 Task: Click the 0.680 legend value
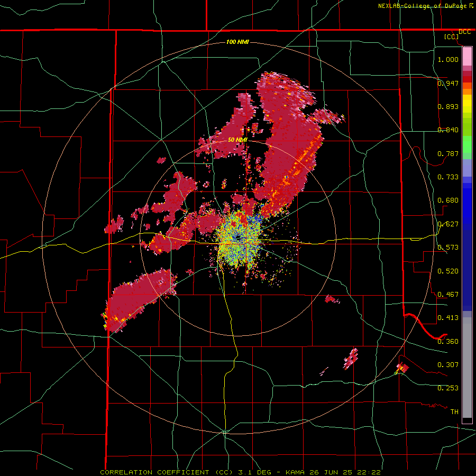pyautogui.click(x=448, y=200)
